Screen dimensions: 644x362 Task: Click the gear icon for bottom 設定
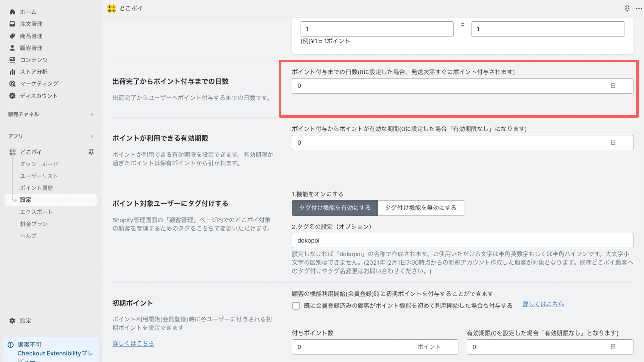click(x=12, y=321)
